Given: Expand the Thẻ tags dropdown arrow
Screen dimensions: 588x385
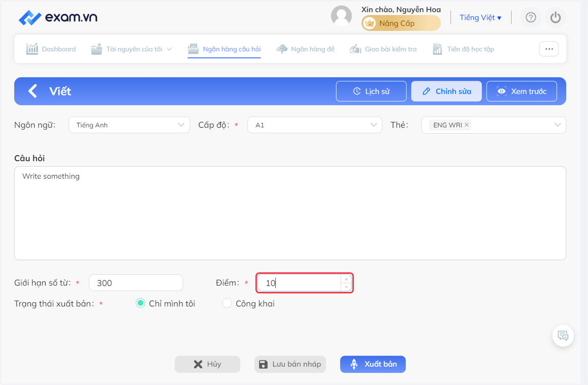Looking at the screenshot, I should tap(558, 125).
